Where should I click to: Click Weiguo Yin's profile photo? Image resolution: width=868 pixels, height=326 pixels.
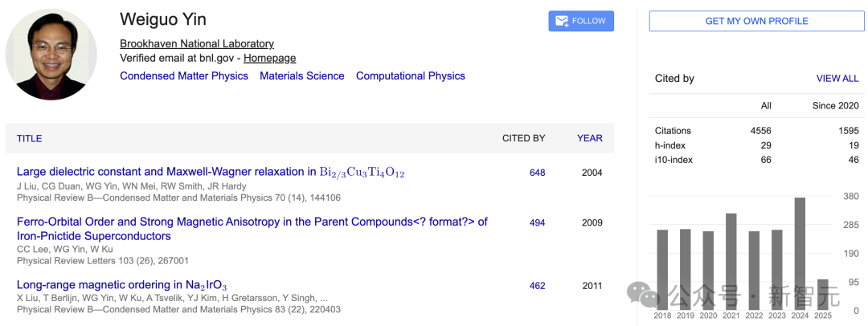coord(51,54)
